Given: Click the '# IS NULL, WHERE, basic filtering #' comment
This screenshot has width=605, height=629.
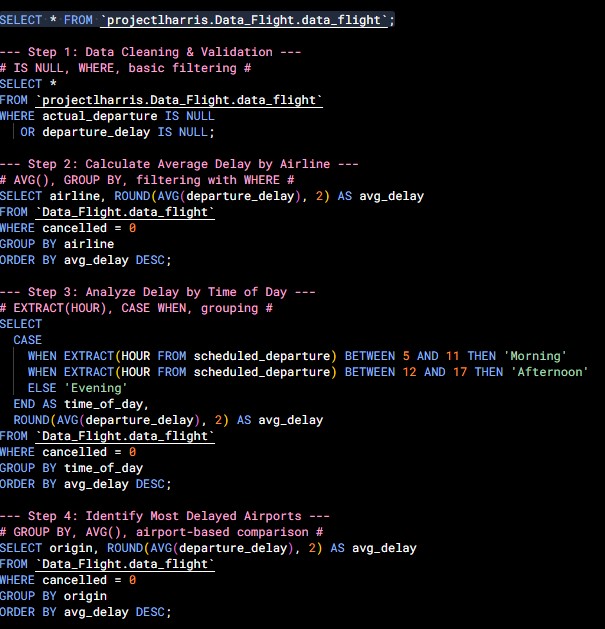Looking at the screenshot, I should [x=126, y=68].
